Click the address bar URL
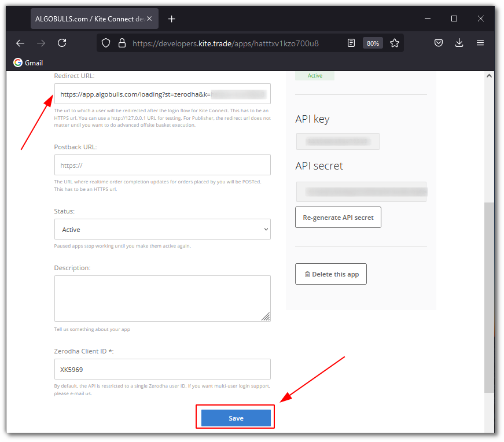This screenshot has height=442, width=504. (x=225, y=43)
